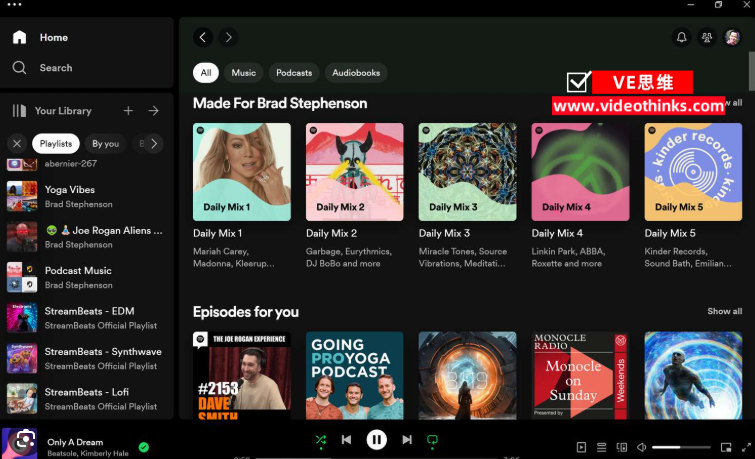Image resolution: width=755 pixels, height=459 pixels.
Task: Mute with the volume speaker icon
Action: click(642, 447)
